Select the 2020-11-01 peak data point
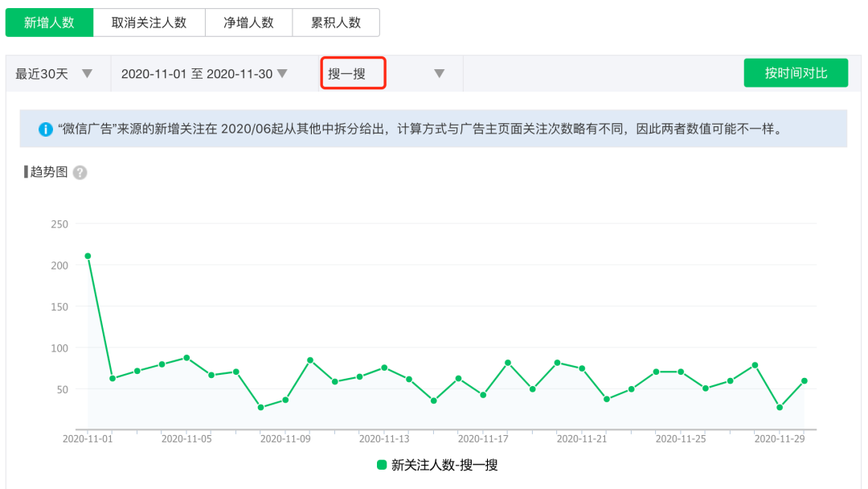Screen dimensions: 868x489 pos(88,256)
